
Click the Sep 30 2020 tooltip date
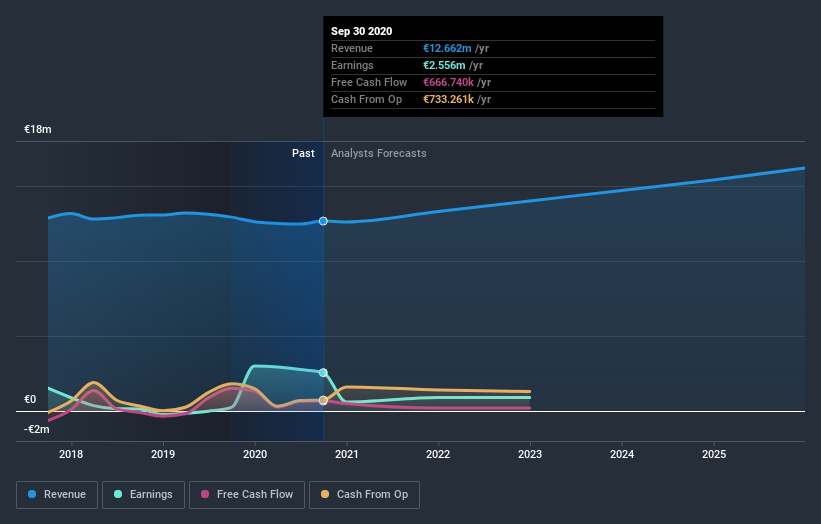[x=361, y=31]
